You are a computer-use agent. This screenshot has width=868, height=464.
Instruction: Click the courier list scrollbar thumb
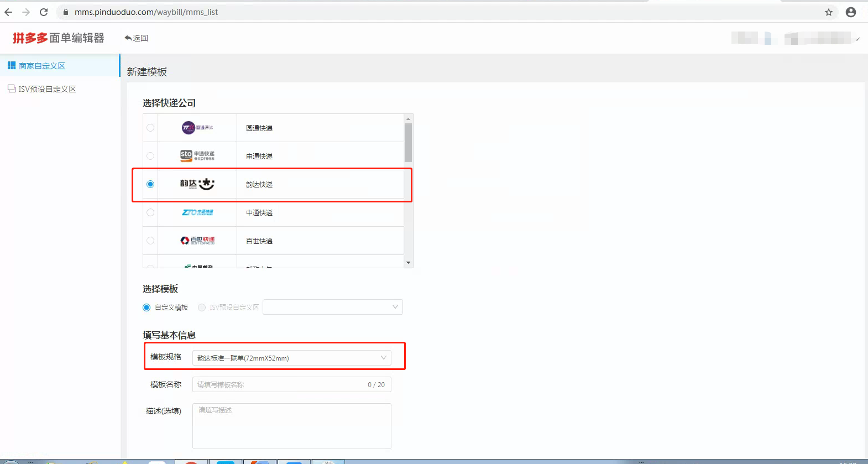click(408, 143)
